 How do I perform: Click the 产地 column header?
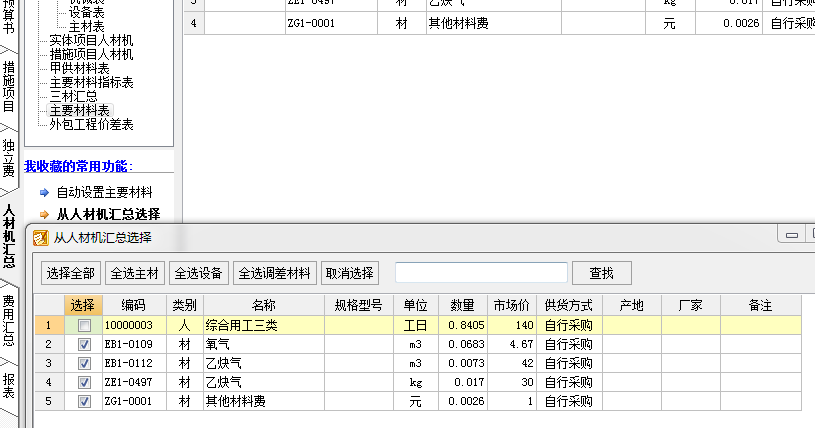coord(632,305)
